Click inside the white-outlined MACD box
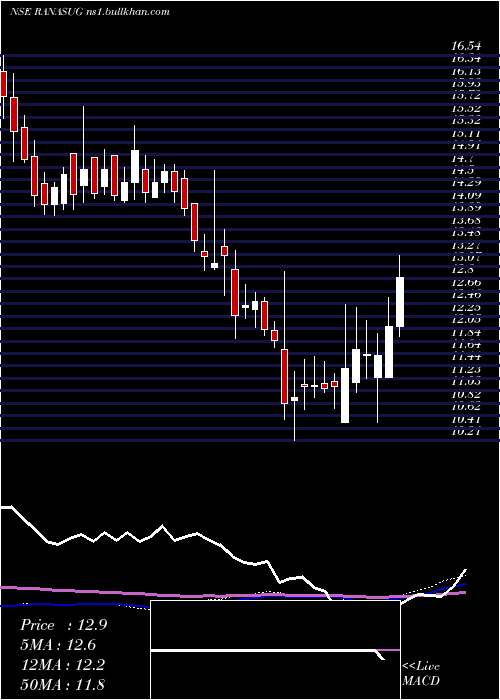 click(x=275, y=650)
